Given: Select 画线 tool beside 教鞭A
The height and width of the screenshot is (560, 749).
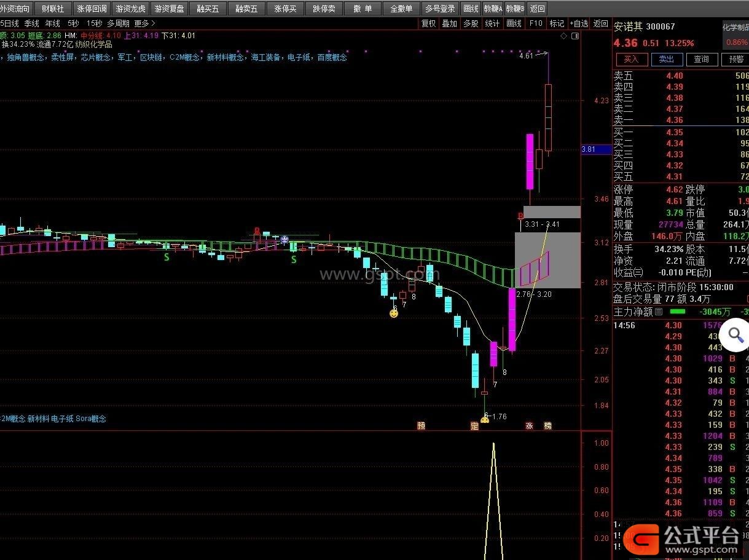Looking at the screenshot, I should point(471,9).
